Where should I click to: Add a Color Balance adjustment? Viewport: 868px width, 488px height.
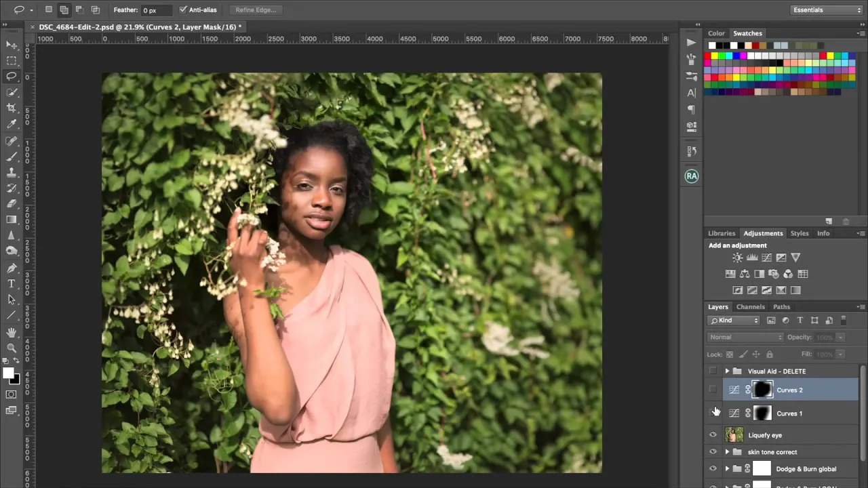745,274
